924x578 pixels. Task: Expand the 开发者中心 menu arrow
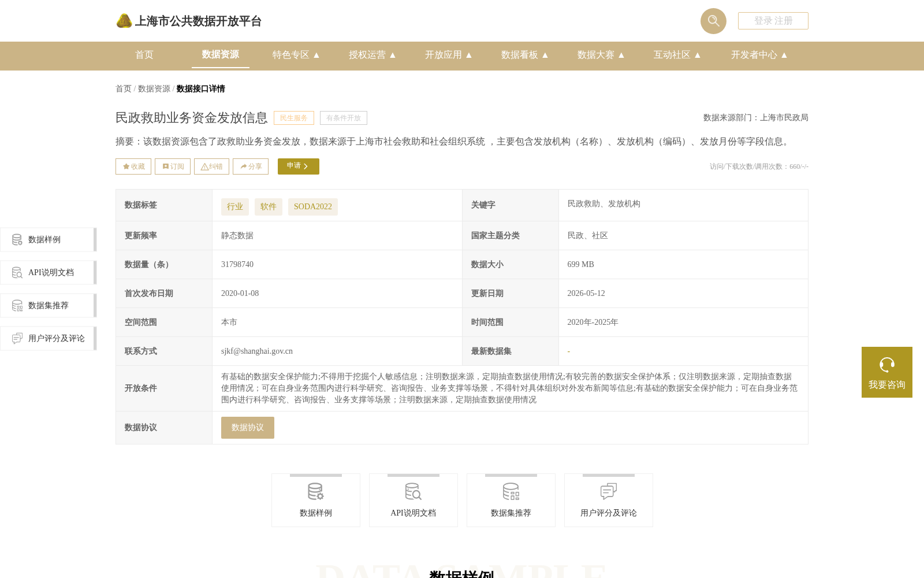[x=784, y=55]
